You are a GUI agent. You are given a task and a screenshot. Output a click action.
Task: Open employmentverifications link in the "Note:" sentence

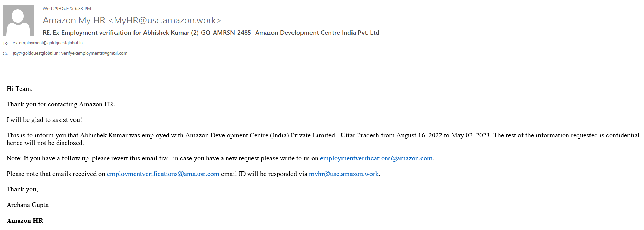pos(376,158)
